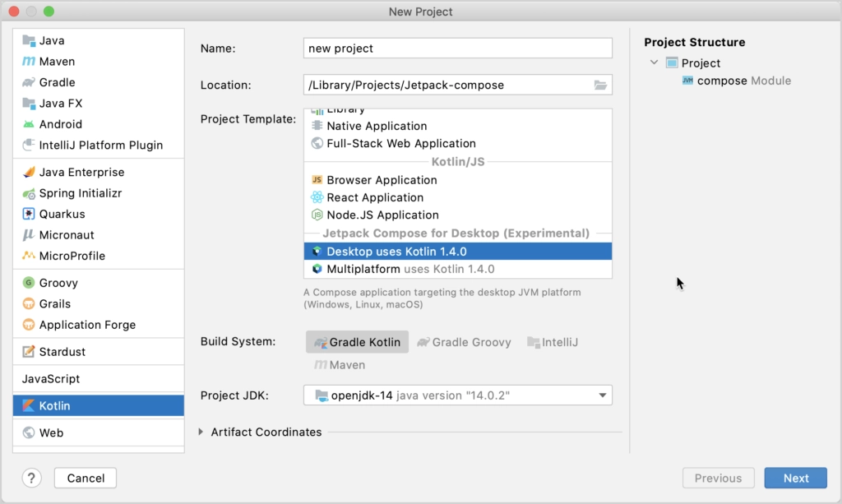This screenshot has width=842, height=504.
Task: Pick the MicroProfile icon
Action: (29, 256)
